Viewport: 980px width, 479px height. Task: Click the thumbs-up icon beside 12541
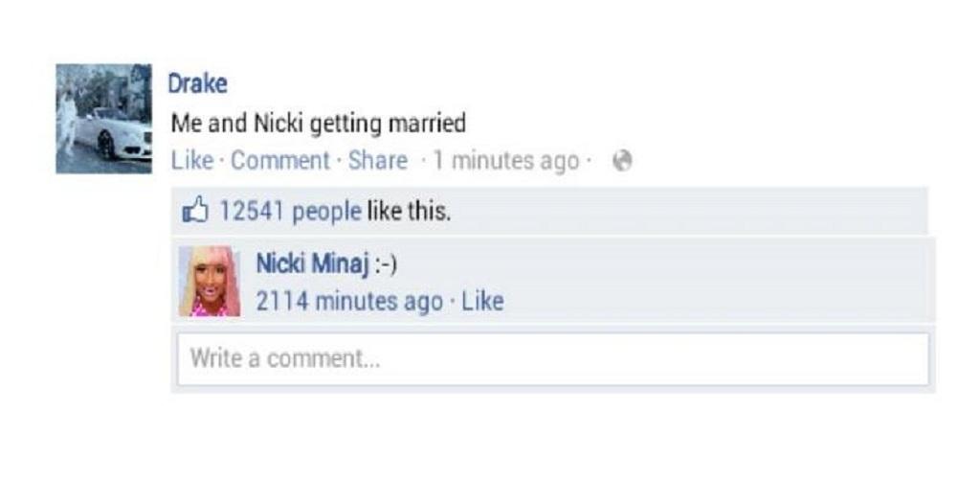194,211
